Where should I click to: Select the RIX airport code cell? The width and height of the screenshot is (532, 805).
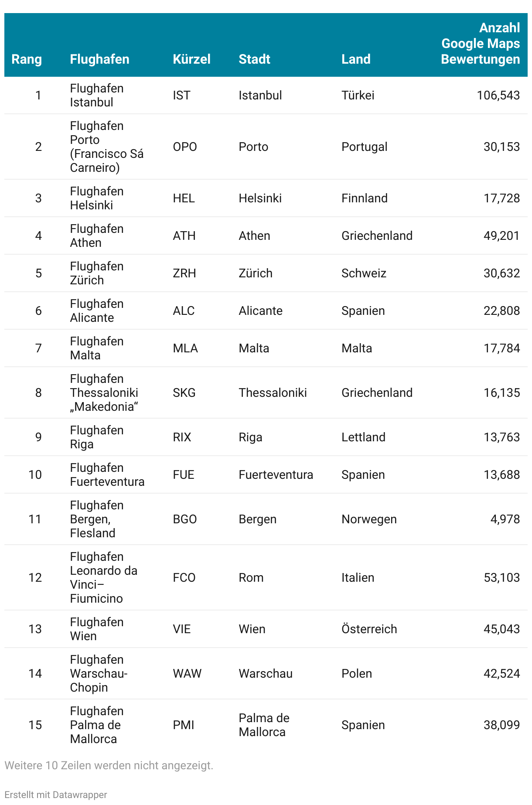pyautogui.click(x=182, y=437)
